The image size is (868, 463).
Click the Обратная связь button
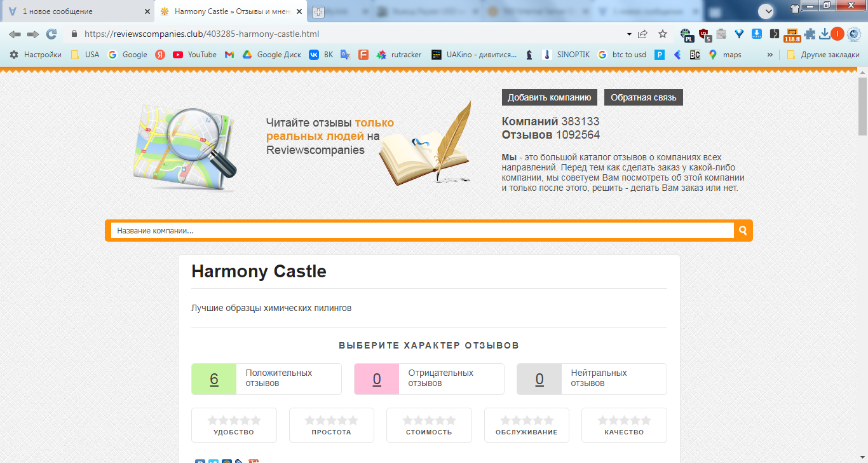[644, 97]
